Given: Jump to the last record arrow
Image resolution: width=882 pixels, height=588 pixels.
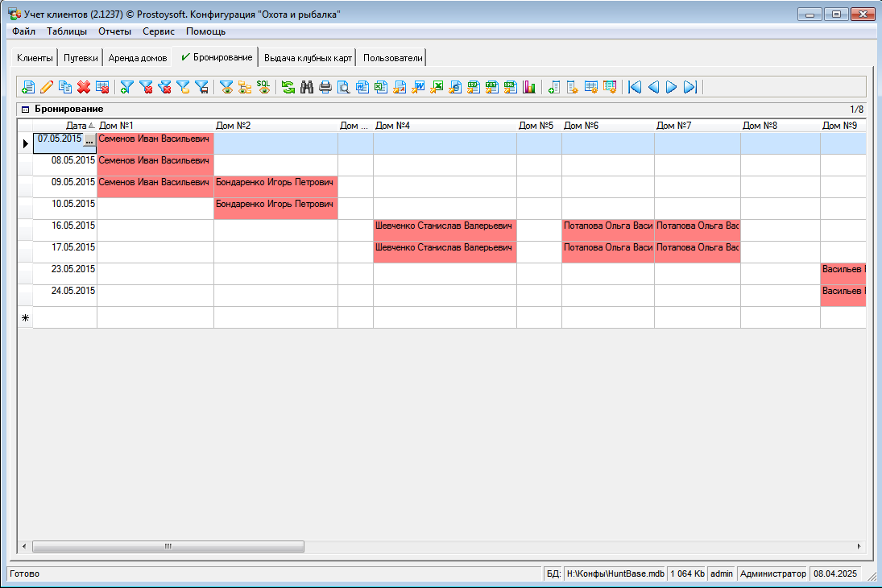Looking at the screenshot, I should tap(690, 87).
